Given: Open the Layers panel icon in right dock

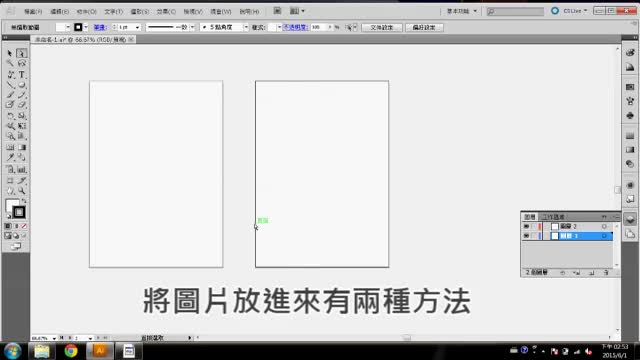Looking at the screenshot, I should pyautogui.click(x=630, y=220).
